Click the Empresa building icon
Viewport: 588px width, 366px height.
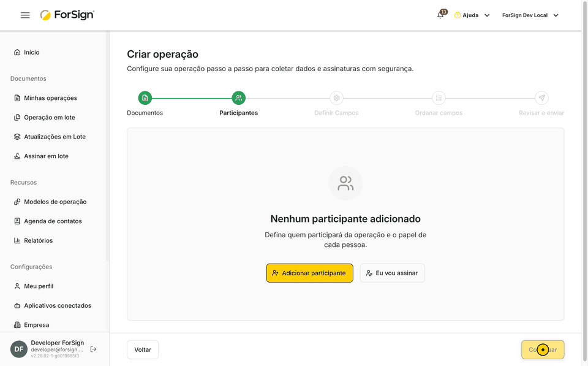(17, 325)
